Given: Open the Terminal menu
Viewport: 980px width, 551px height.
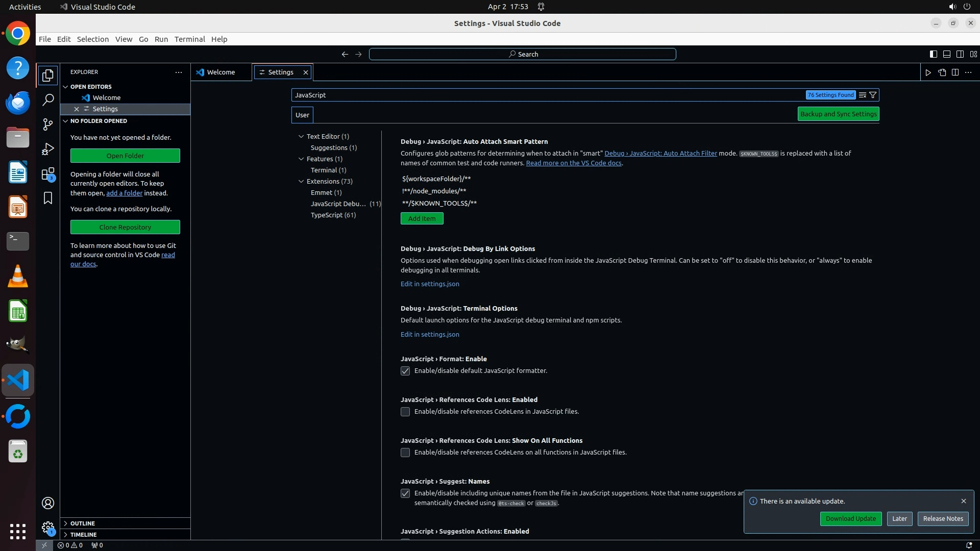Looking at the screenshot, I should coord(189,39).
